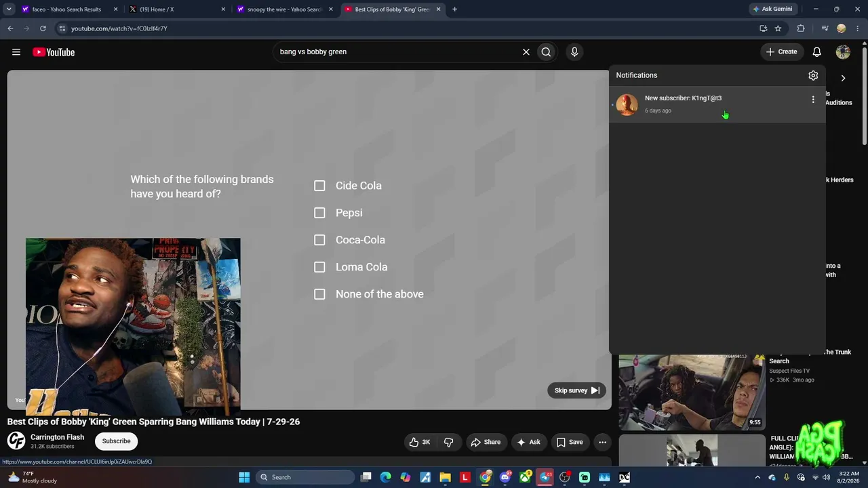Go to YouTube home via the logo
The image size is (868, 488).
tap(54, 52)
